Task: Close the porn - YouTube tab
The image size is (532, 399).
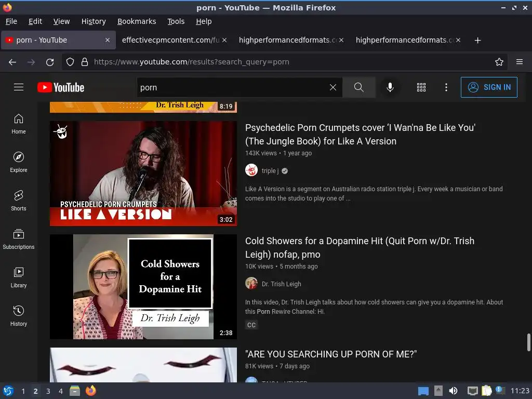Action: click(x=108, y=40)
